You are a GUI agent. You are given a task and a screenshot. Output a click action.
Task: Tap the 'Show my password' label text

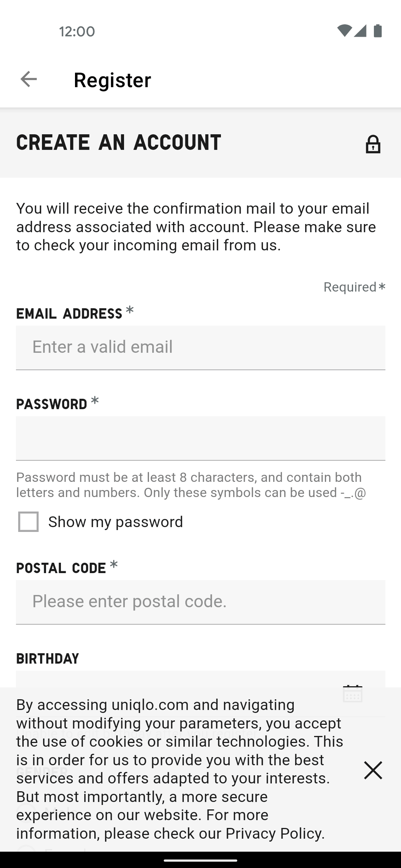[115, 522]
